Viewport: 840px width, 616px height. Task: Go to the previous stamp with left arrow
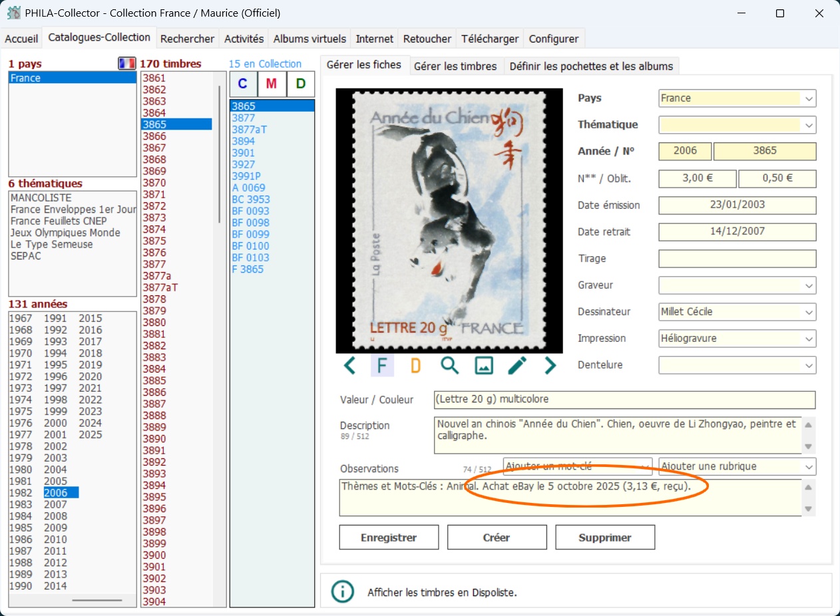coord(349,365)
